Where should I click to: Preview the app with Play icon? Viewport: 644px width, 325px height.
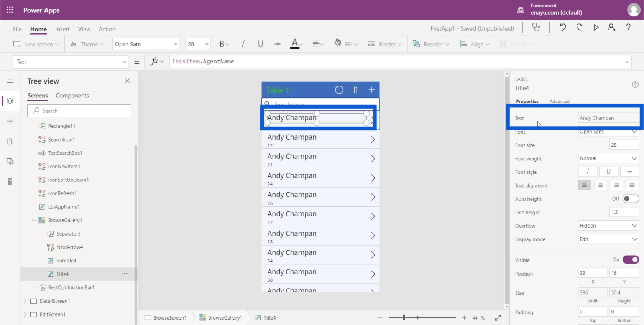pyautogui.click(x=596, y=27)
